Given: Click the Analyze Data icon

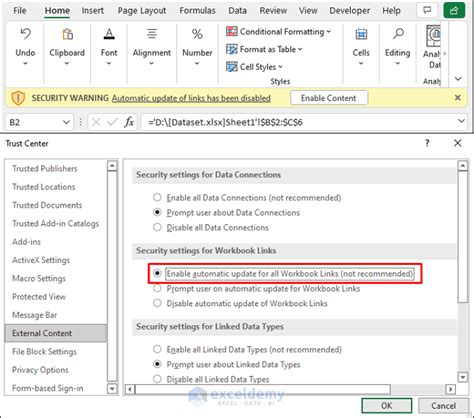Looking at the screenshot, I should click(x=433, y=36).
